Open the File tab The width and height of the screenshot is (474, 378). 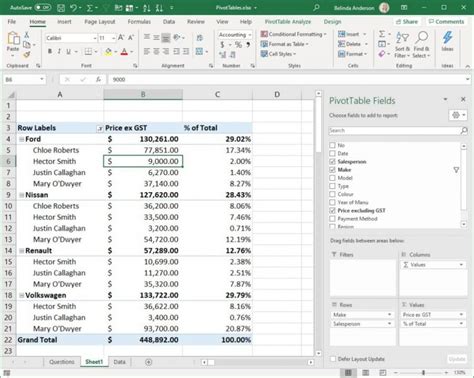[12, 22]
